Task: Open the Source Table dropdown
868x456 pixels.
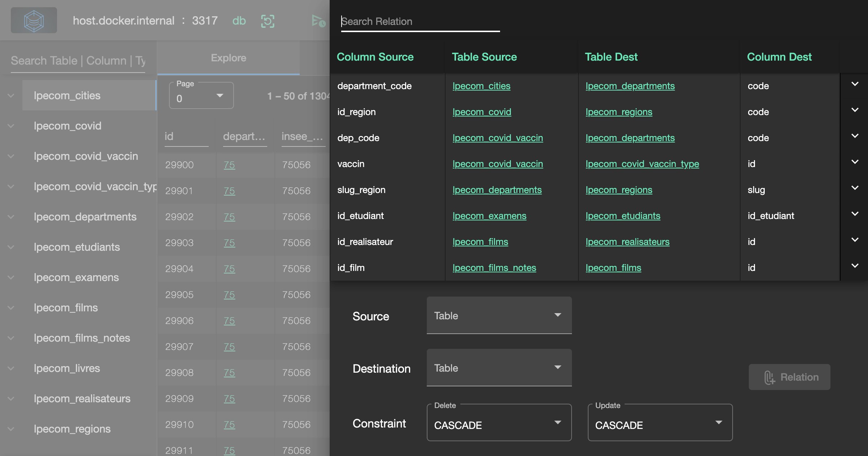Action: pos(499,315)
